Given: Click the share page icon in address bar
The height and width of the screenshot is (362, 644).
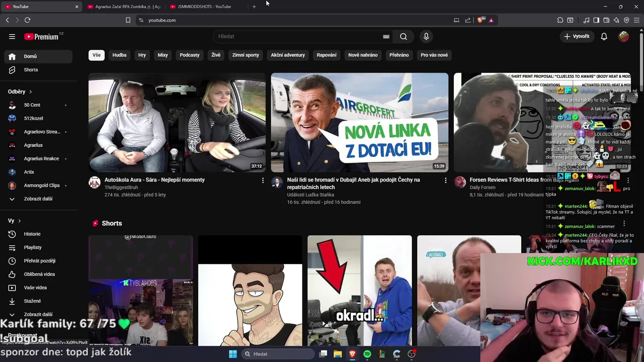Looking at the screenshot, I should pos(468,20).
